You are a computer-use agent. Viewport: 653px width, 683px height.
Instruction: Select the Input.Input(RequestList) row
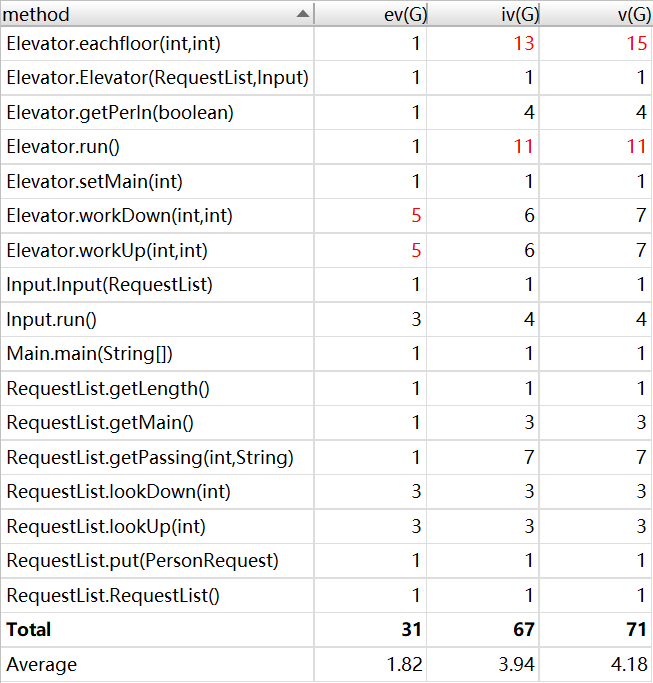[x=326, y=285]
